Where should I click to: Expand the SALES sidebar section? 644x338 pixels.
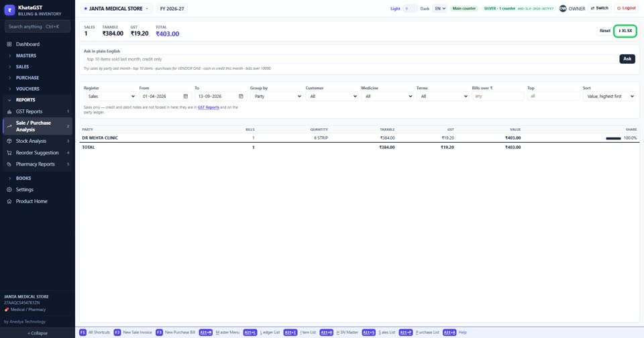coord(38,66)
